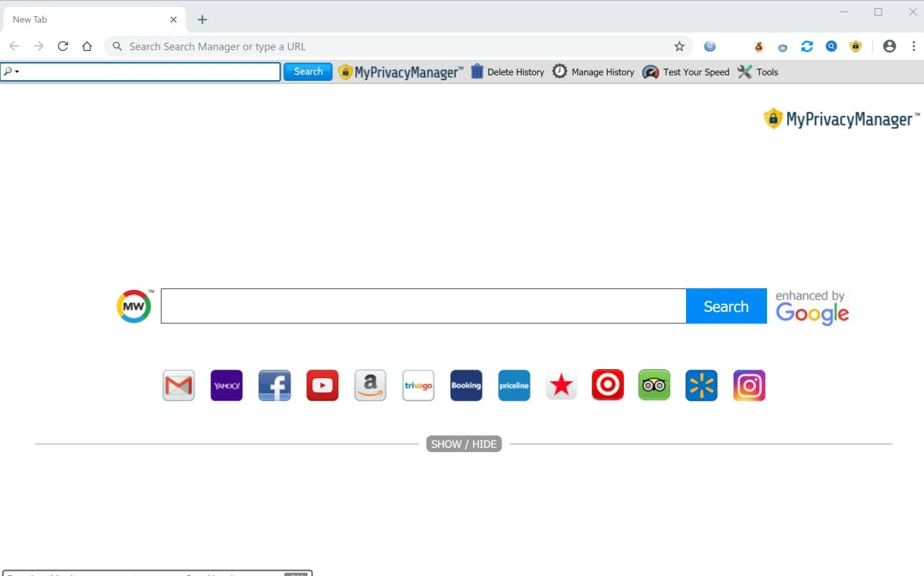Open the TripAdvisor owl shortcut icon
The height and width of the screenshot is (576, 924).
point(654,385)
